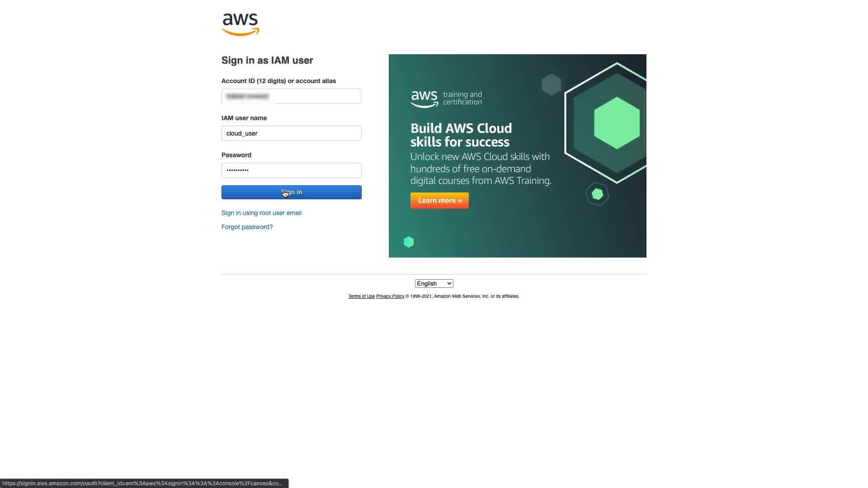Viewport: 868px width, 488px height.
Task: Click the Learn more button
Action: click(439, 201)
